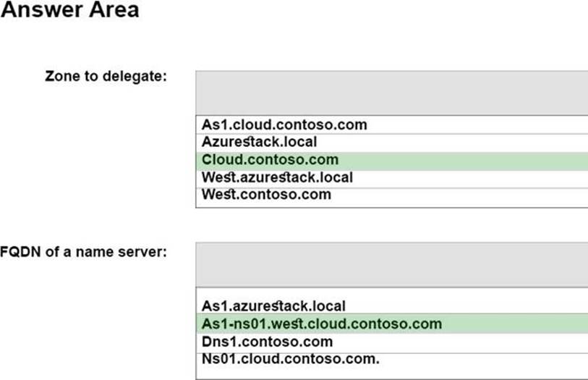Choose As1.azurestack.local name server
The height and width of the screenshot is (380, 588).
[273, 306]
